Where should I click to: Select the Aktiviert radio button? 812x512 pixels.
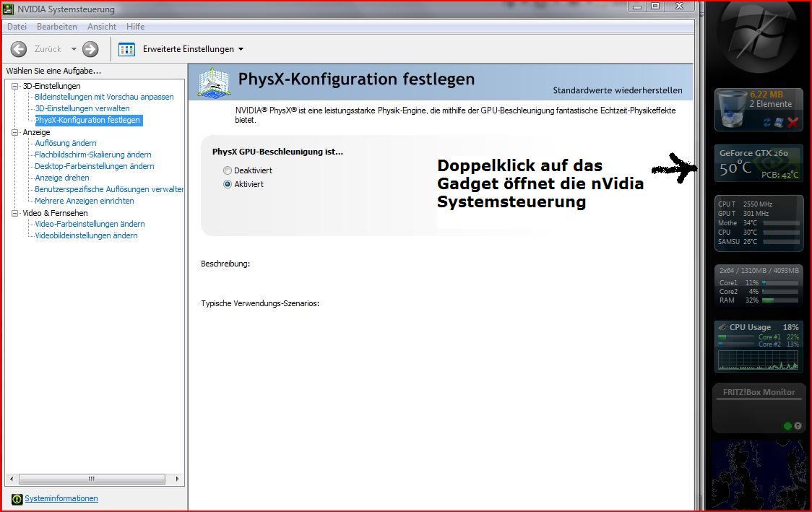(228, 183)
